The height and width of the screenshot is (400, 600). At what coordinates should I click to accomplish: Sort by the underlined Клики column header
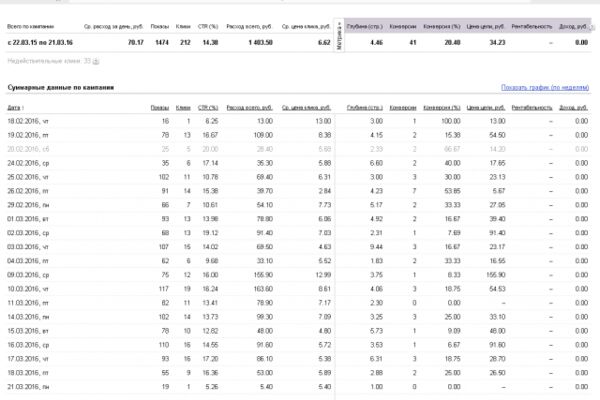pyautogui.click(x=183, y=108)
